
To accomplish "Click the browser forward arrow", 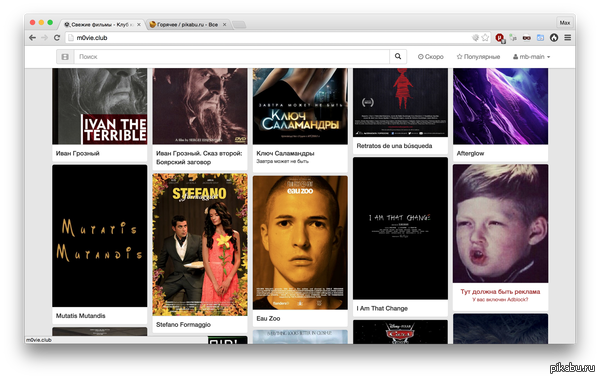I will pyautogui.click(x=44, y=38).
